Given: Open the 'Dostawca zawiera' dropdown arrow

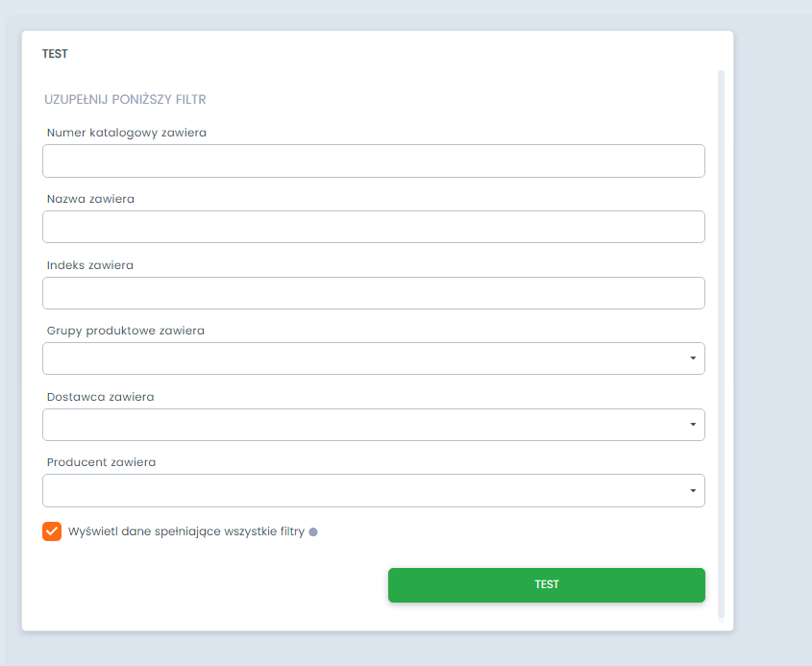Looking at the screenshot, I should click(693, 425).
